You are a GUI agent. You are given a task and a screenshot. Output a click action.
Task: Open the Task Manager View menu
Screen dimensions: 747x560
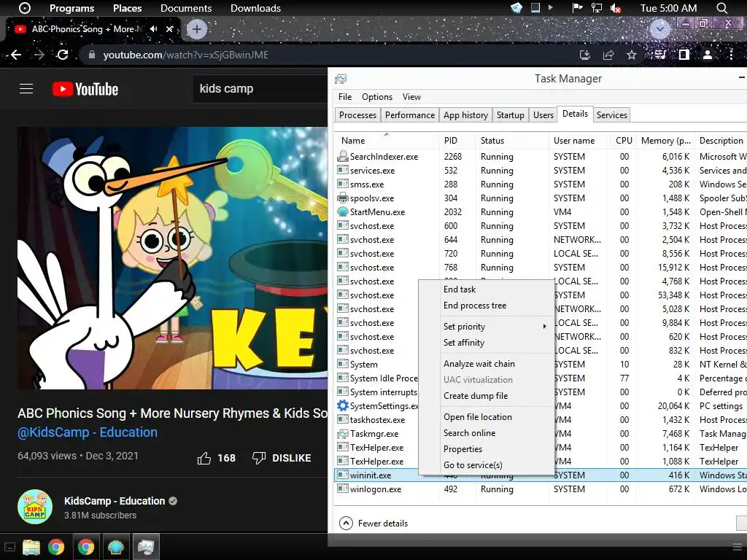tap(411, 97)
